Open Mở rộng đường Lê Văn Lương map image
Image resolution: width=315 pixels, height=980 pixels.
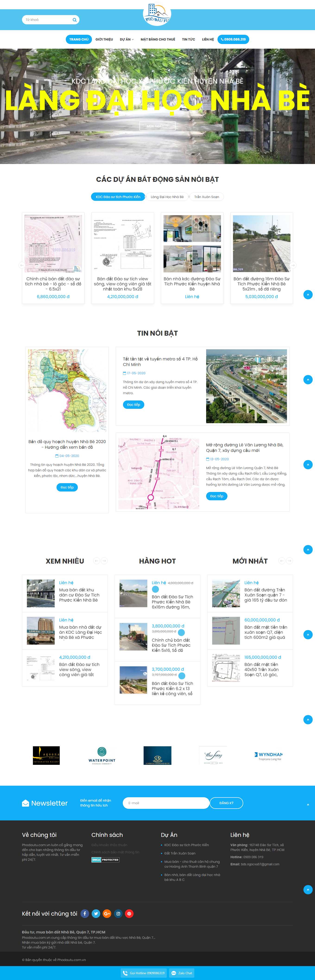tap(159, 474)
